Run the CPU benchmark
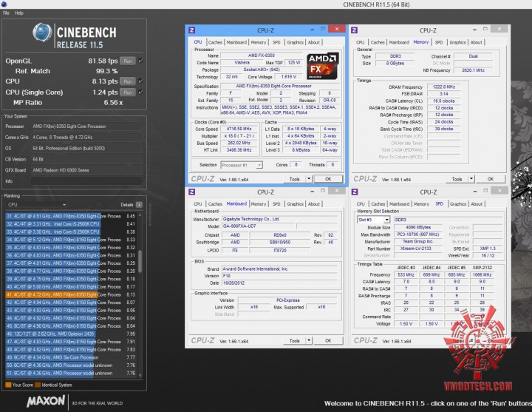 pos(128,81)
